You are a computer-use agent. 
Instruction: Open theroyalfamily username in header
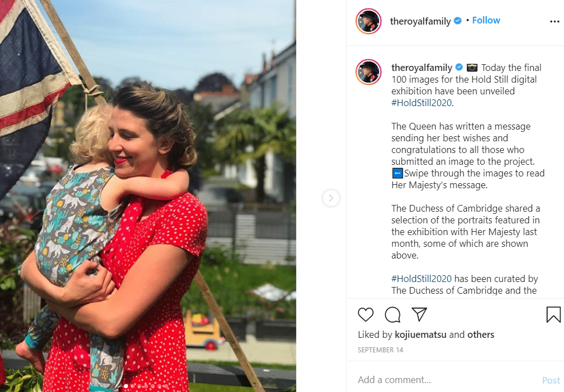coord(420,21)
